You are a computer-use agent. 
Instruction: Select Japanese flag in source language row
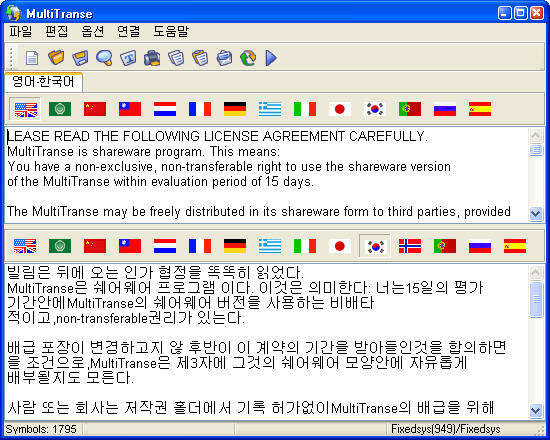(340, 109)
